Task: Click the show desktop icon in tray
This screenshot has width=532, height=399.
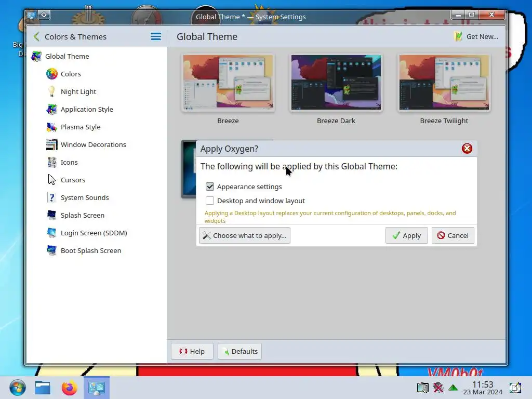Action: [x=515, y=387]
